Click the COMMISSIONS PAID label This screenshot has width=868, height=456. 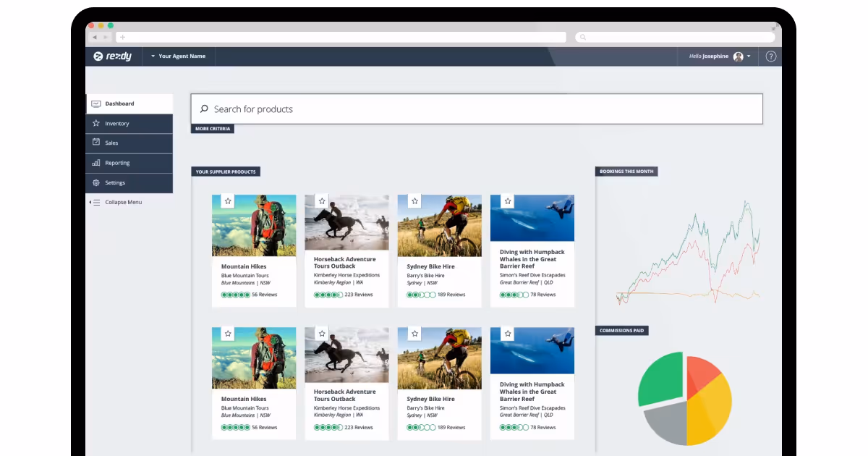click(x=622, y=331)
